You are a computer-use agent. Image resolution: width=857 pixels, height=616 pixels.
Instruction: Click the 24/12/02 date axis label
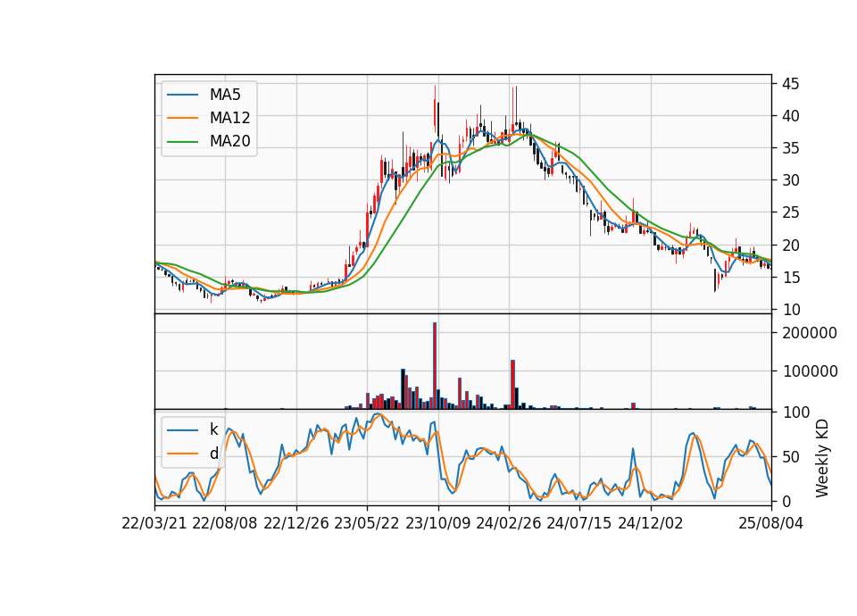(x=651, y=523)
